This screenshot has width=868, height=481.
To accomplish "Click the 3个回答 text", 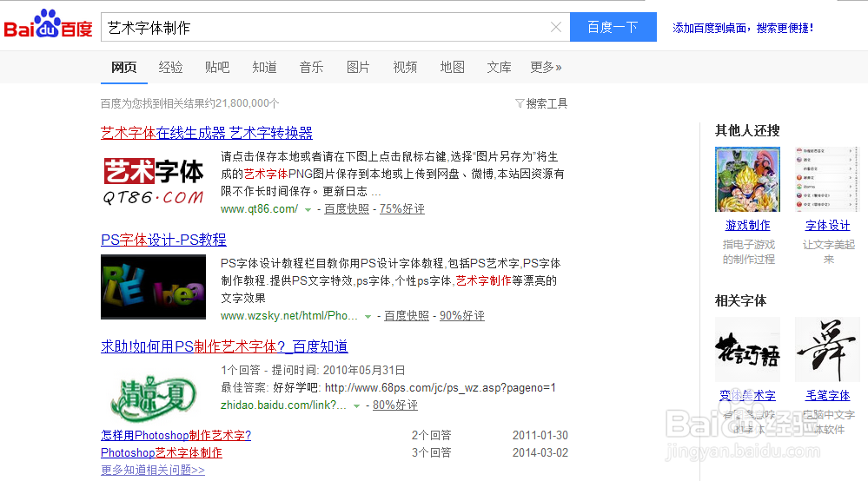I will pyautogui.click(x=431, y=453).
